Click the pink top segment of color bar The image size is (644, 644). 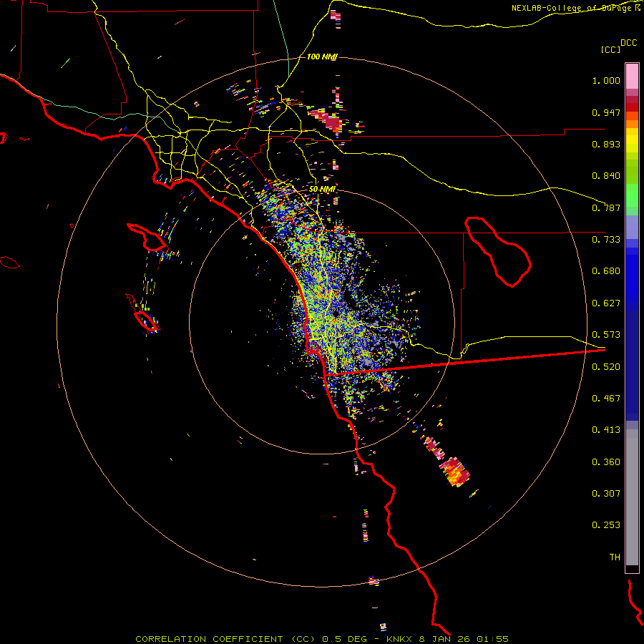pyautogui.click(x=632, y=76)
